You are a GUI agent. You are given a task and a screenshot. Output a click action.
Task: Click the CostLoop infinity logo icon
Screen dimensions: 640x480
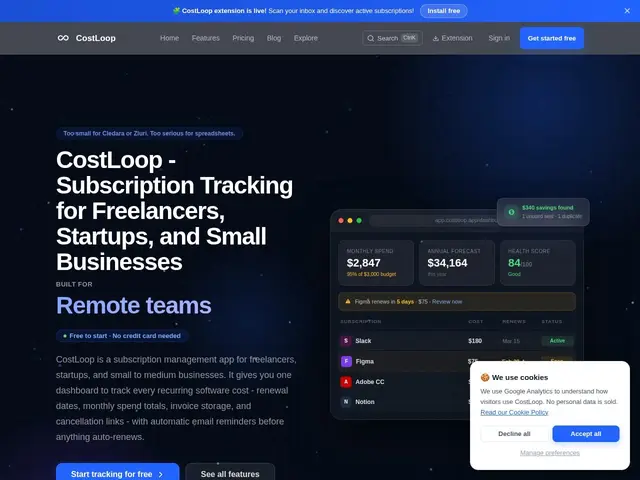point(63,38)
